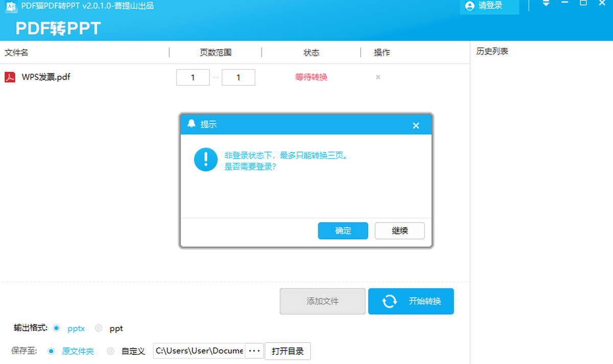Close the 提示 dialog with its X
The image size is (613, 364).
[416, 126]
